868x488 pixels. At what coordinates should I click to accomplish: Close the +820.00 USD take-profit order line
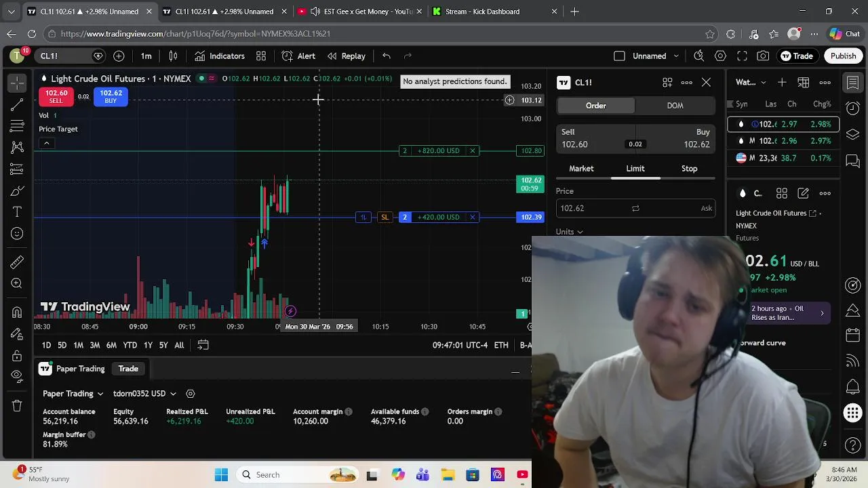point(473,151)
